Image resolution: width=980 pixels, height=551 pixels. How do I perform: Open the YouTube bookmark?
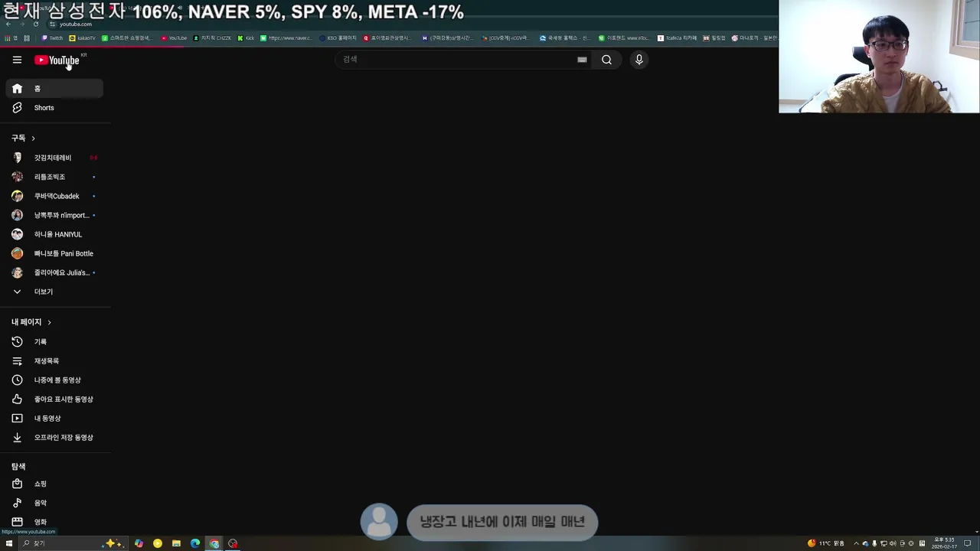[x=174, y=38]
